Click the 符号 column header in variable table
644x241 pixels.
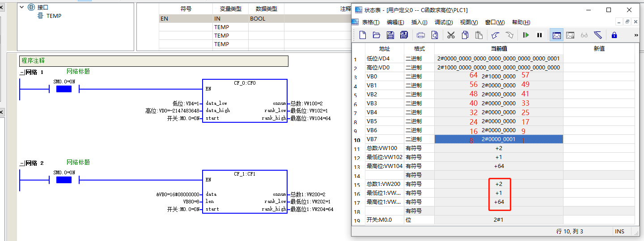(186, 9)
